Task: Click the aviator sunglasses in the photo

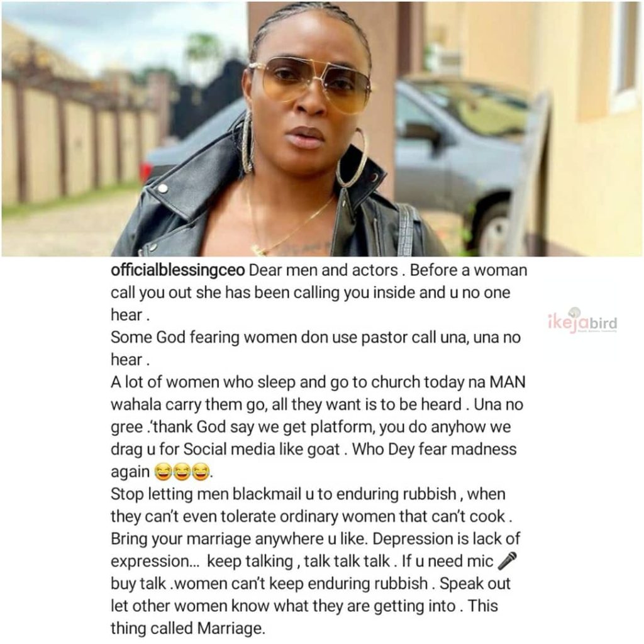Action: pyautogui.click(x=310, y=84)
